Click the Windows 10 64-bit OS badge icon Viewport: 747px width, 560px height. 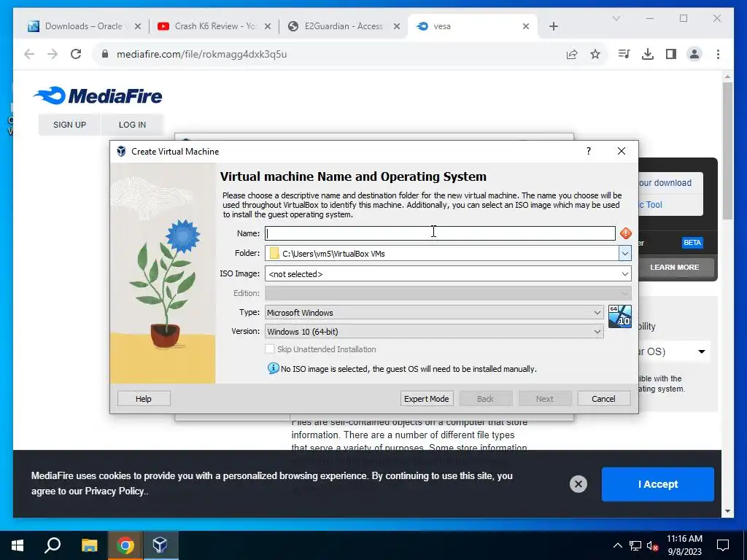pyautogui.click(x=620, y=316)
